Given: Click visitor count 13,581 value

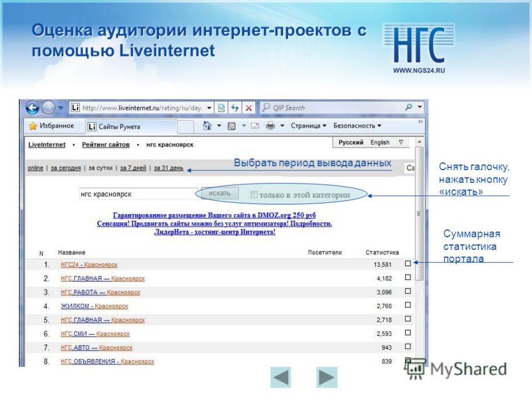Looking at the screenshot, I should click(382, 265).
